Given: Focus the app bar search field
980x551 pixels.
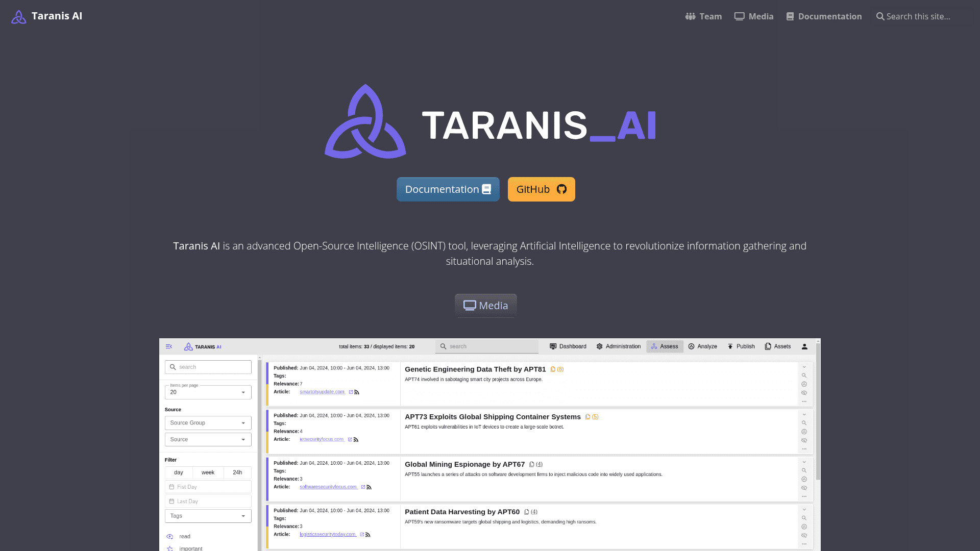Looking at the screenshot, I should (487, 346).
